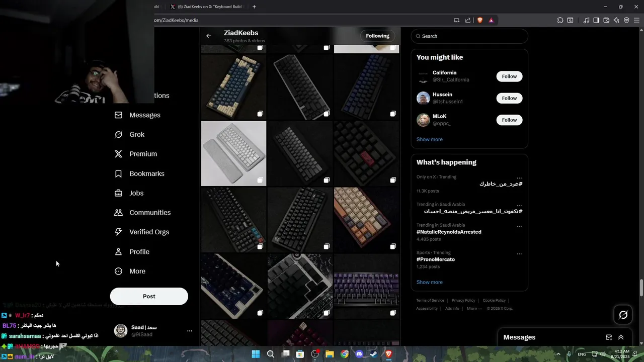Open Windows taskbar search
The height and width of the screenshot is (362, 644).
(x=271, y=354)
